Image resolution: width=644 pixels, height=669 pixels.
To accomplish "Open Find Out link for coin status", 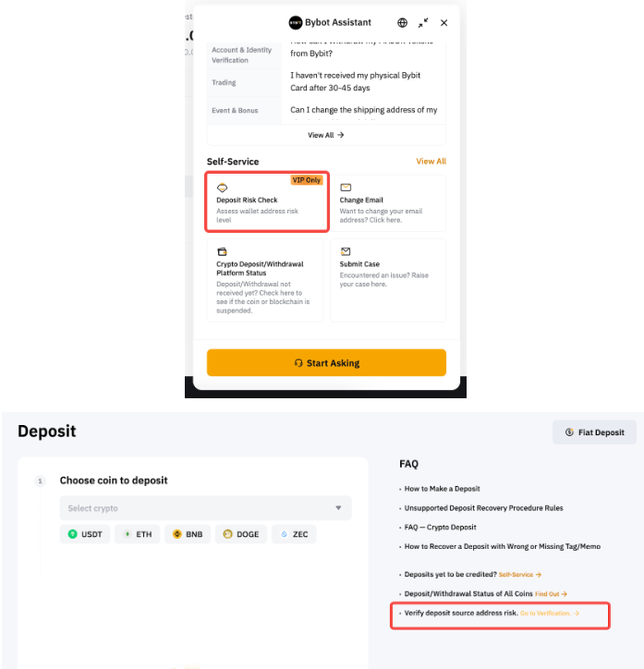I will click(551, 594).
